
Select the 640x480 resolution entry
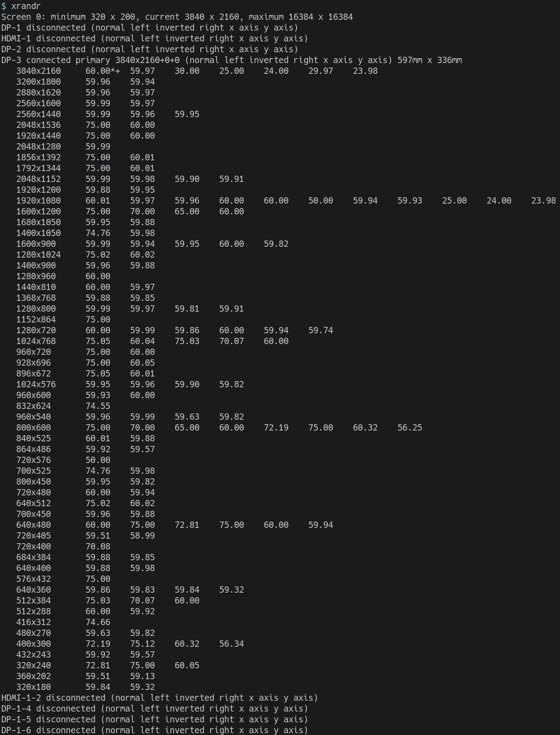coord(33,525)
